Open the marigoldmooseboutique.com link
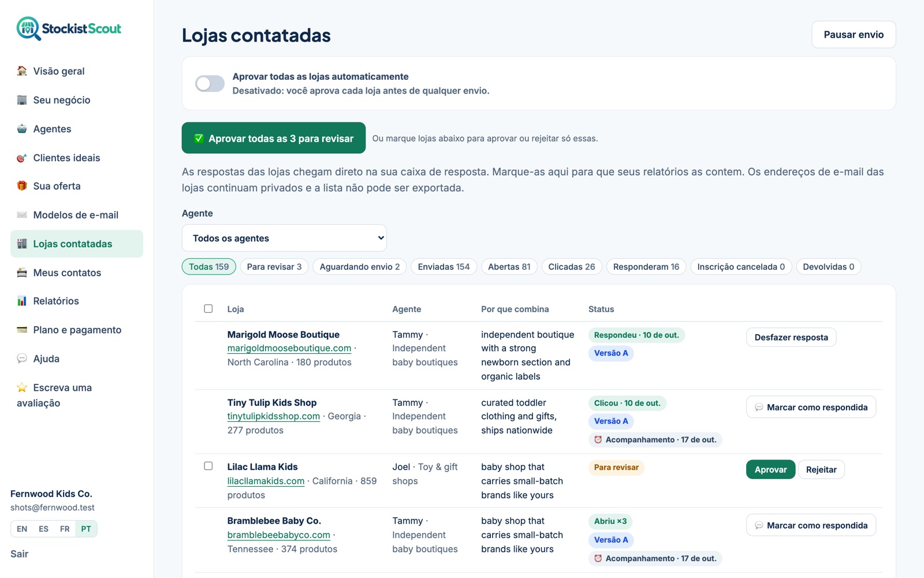 click(x=289, y=348)
